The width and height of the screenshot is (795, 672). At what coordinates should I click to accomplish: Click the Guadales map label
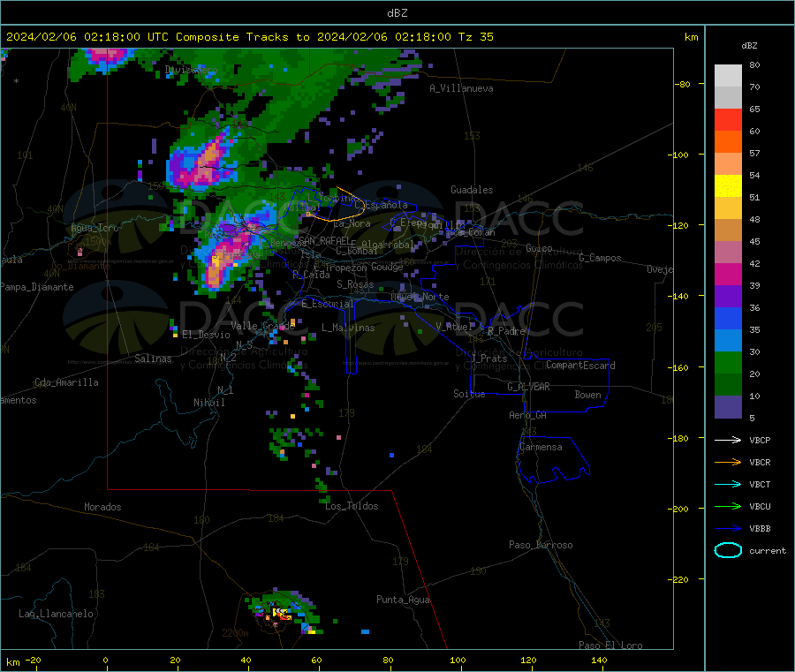pyautogui.click(x=472, y=190)
